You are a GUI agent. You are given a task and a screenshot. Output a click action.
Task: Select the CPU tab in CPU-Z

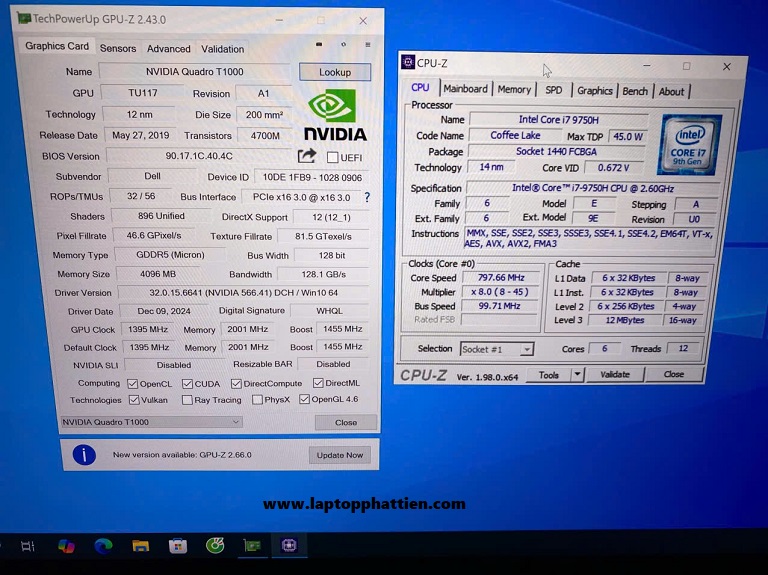pos(420,87)
